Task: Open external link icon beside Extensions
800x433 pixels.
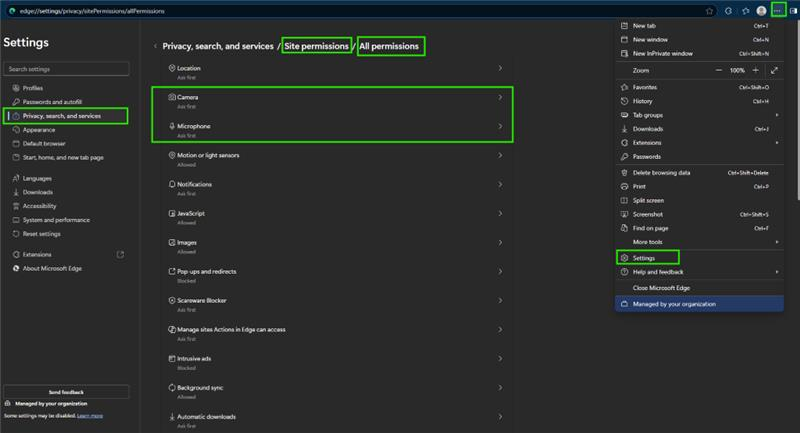Action: coord(120,254)
